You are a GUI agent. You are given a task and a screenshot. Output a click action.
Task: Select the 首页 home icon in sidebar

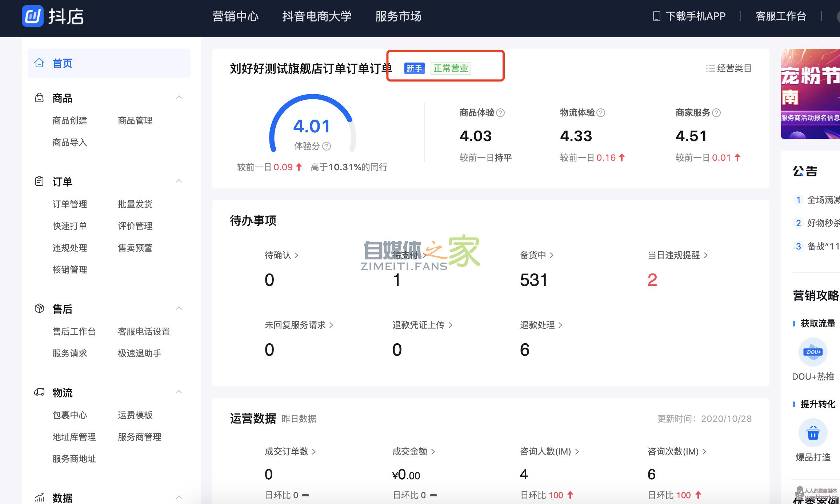[39, 63]
